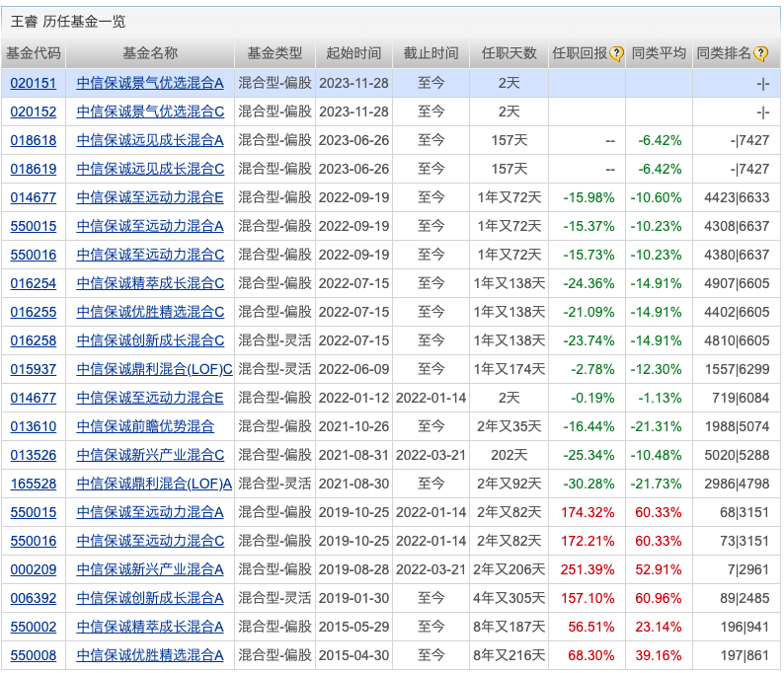This screenshot has width=784, height=673.
Task: Open 中信保诚新兴产业混合A fund
Action: [x=150, y=569]
